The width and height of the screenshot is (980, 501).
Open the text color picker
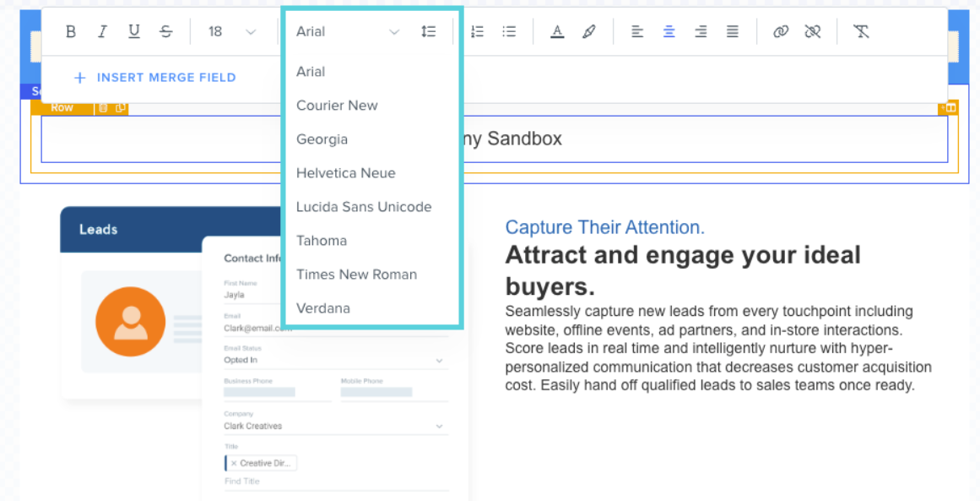pos(557,31)
